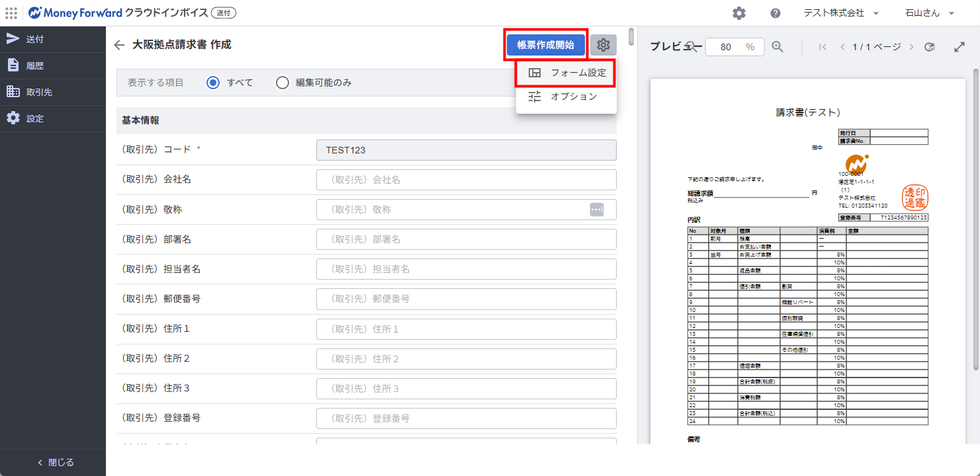The width and height of the screenshot is (980, 476).
Task: Select the 編集可能のみ radio button
Action: 283,83
